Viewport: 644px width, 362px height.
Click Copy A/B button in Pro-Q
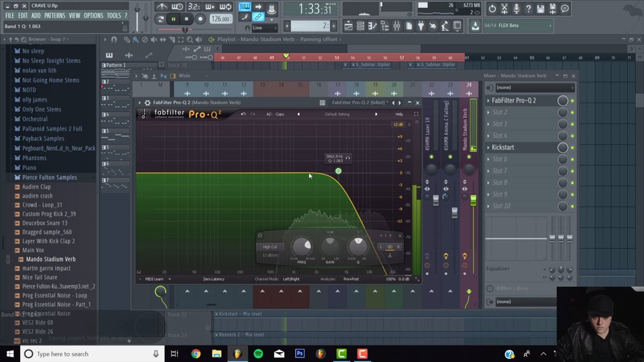tap(280, 114)
